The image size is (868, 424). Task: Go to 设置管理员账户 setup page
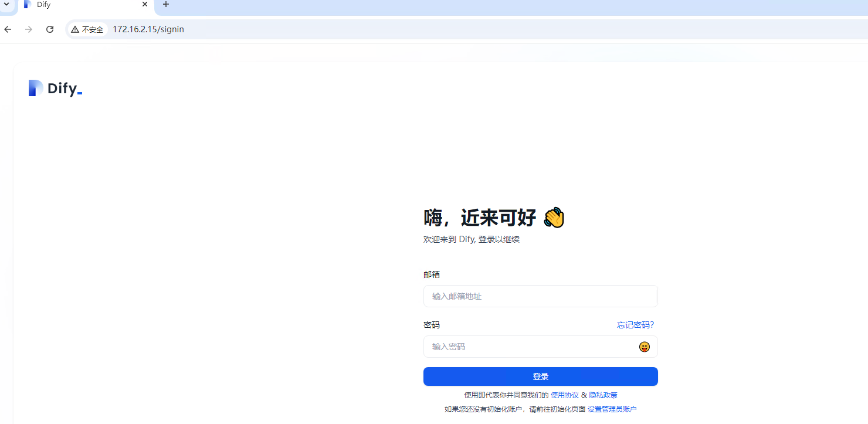pyautogui.click(x=612, y=409)
